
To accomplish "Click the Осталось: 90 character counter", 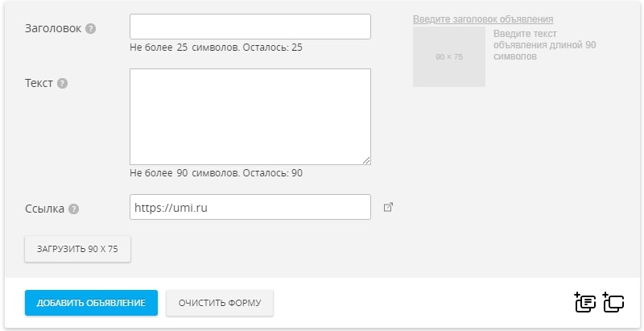I will click(273, 173).
